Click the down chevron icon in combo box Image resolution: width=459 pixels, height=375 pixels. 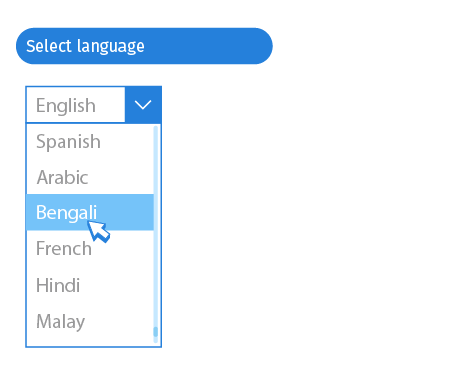143,105
